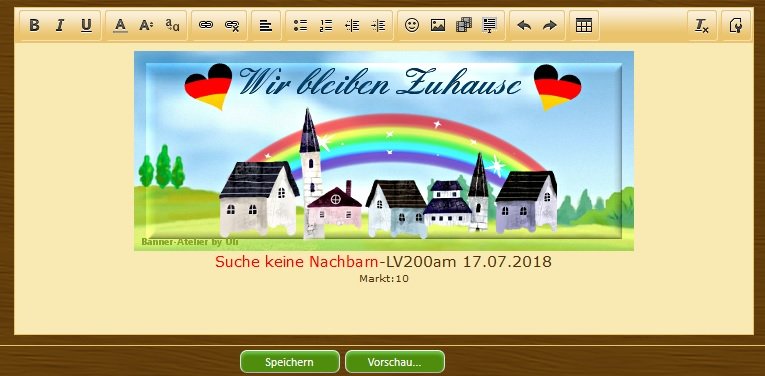Open the text alignment dropdown
Viewport: 765px width, 376px height.
click(x=266, y=25)
